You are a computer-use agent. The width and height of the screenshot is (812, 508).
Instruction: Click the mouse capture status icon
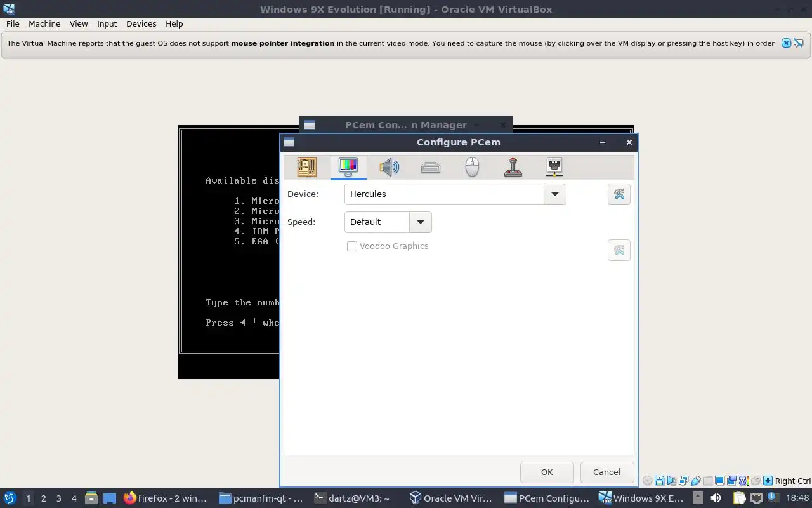756,481
